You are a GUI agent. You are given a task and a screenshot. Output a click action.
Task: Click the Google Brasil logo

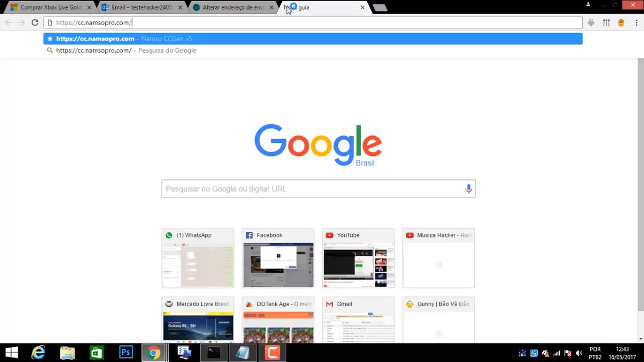[x=318, y=145]
